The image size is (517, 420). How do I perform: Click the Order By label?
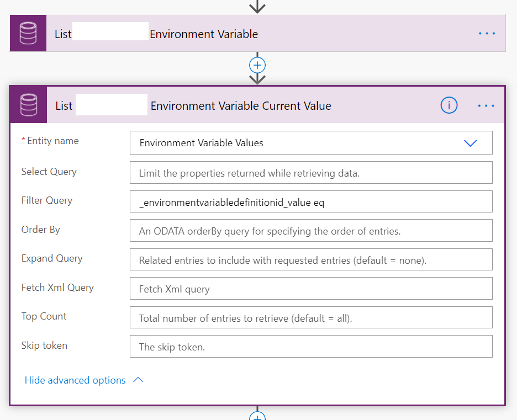click(x=40, y=230)
